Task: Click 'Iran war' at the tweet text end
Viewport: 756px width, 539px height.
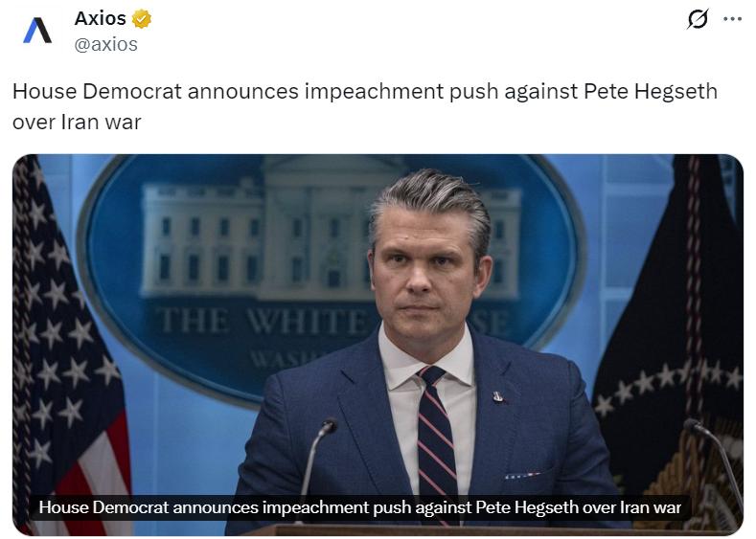Action: pos(101,123)
